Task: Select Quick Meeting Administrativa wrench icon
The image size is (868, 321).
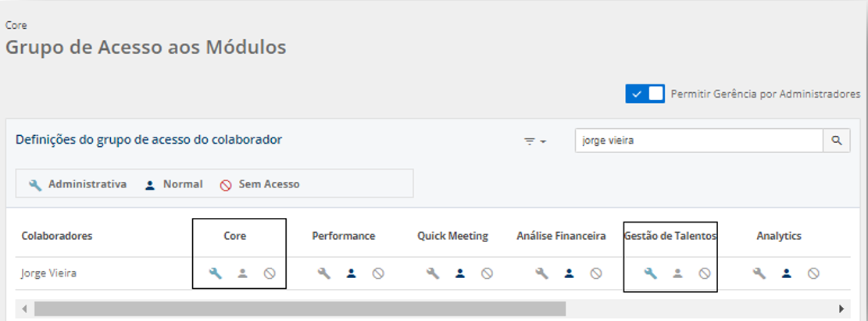Action: tap(433, 273)
